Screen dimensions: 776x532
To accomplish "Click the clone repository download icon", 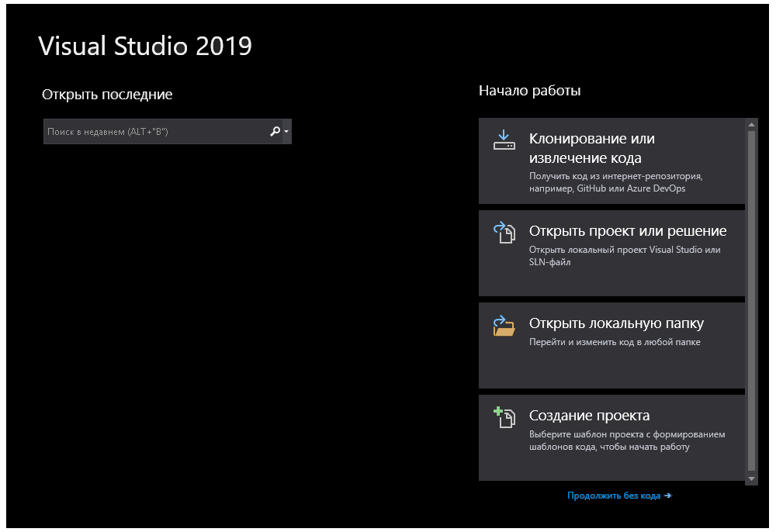I will (504, 140).
